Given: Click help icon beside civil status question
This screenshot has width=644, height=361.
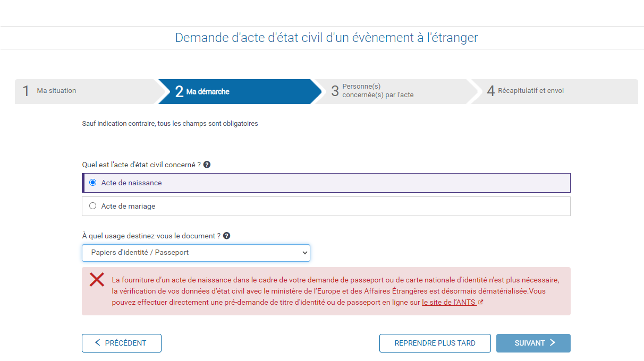Looking at the screenshot, I should click(x=207, y=165).
